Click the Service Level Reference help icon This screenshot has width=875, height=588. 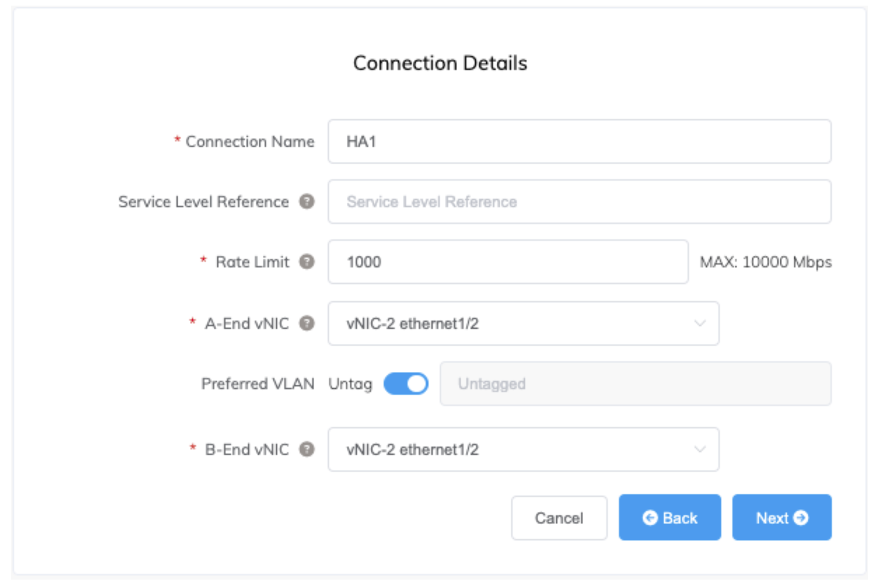[306, 202]
